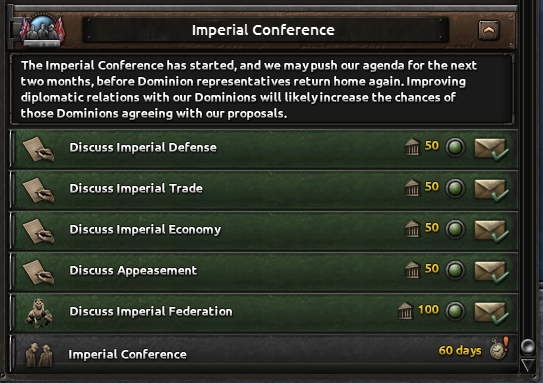Toggle green indicator on Discuss Appeasement
Image resolution: width=543 pixels, height=383 pixels.
coord(455,270)
